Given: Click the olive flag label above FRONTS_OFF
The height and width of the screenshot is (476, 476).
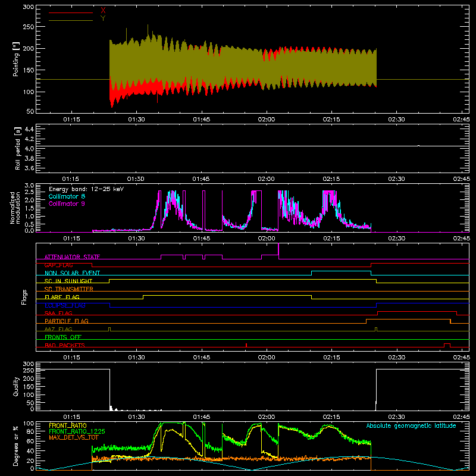Looking at the screenshot, I should click(x=58, y=329).
